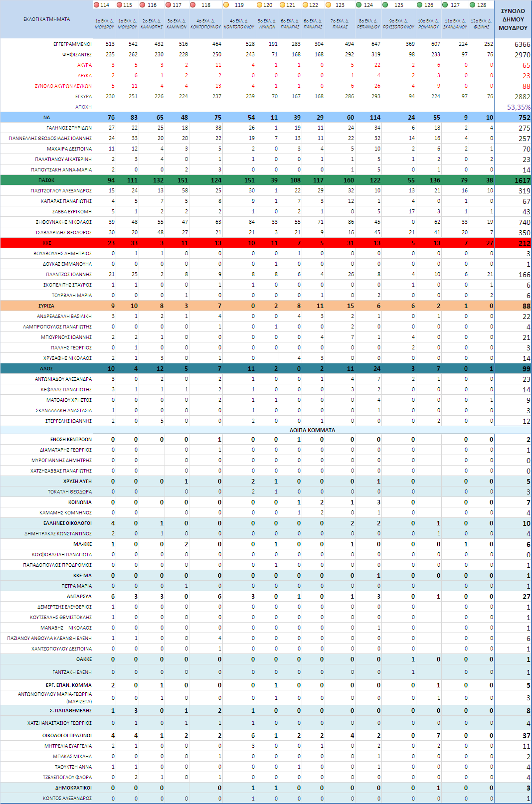Select the ΕΓΓΕΓΡΑΜΜΕΝΟΙ row label

tap(73, 44)
